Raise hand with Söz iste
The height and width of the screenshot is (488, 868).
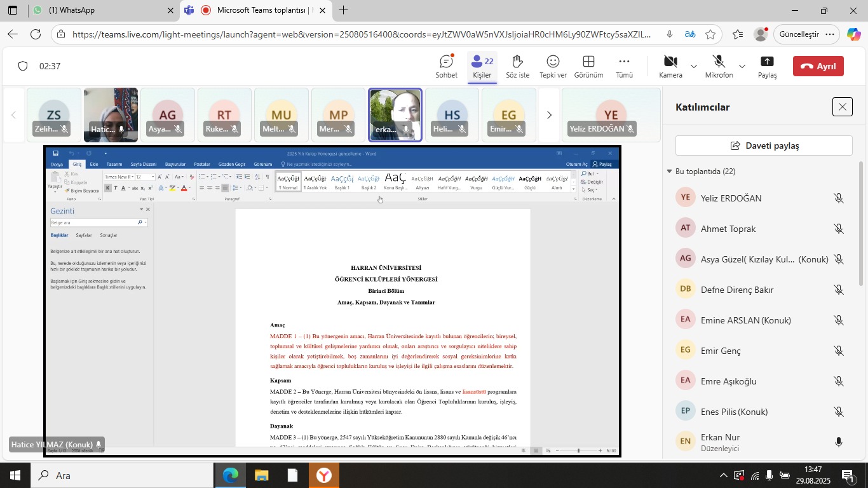pos(517,66)
